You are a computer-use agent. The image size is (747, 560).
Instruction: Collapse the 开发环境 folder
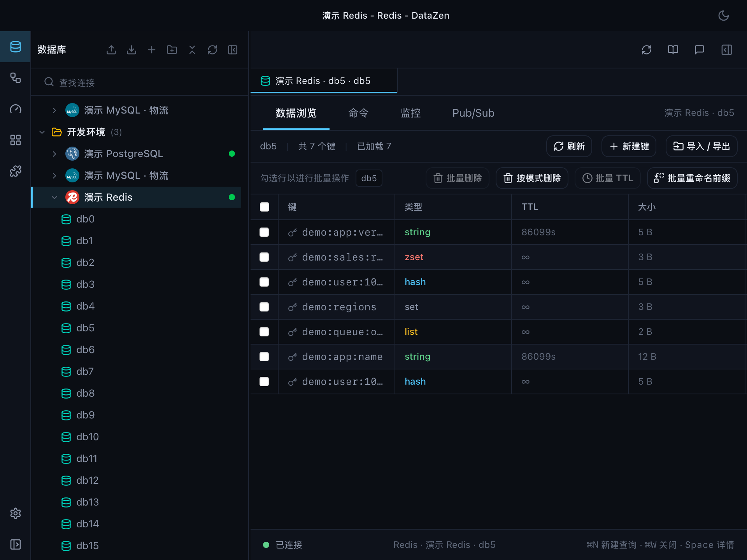(x=42, y=132)
